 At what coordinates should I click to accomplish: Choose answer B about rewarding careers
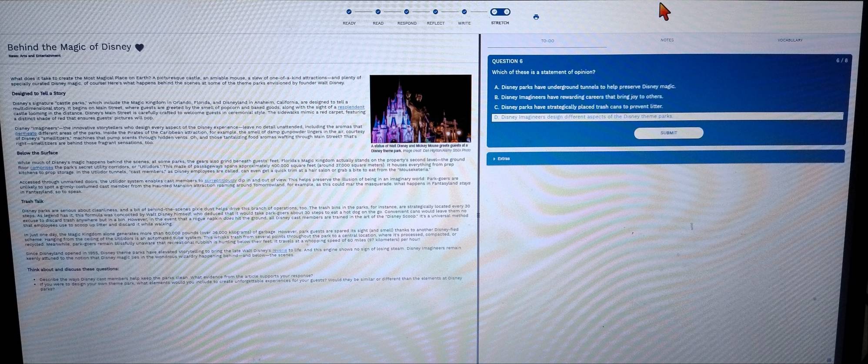tap(578, 97)
